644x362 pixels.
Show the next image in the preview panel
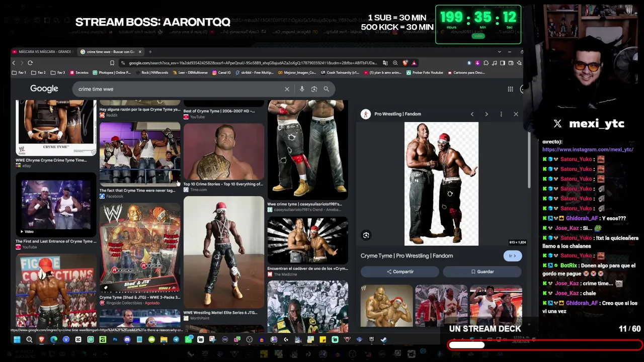click(487, 114)
